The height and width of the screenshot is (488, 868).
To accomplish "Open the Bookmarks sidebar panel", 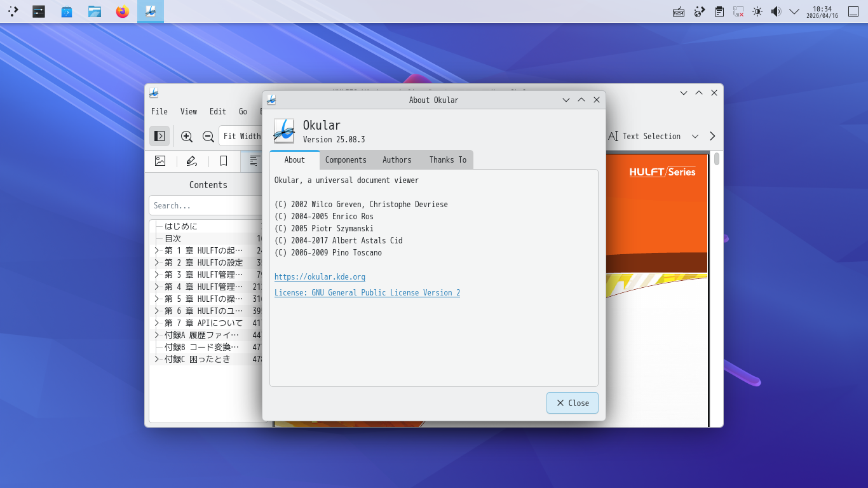I will click(224, 161).
